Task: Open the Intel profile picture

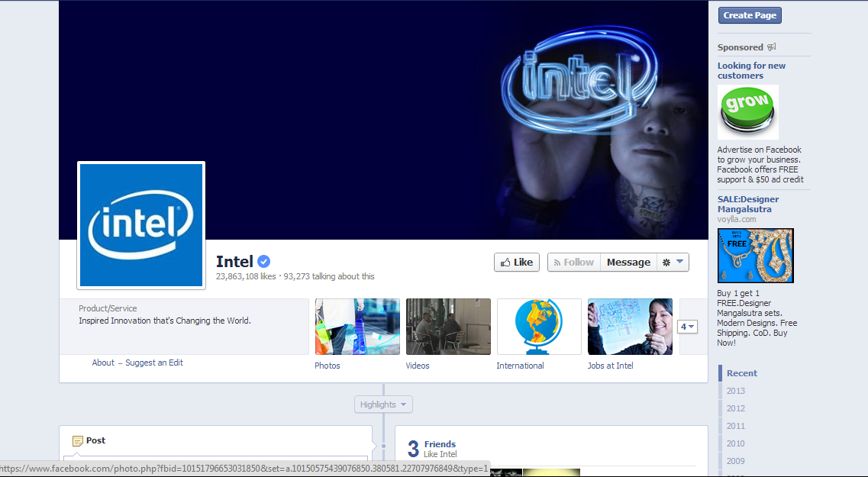Action: 141,225
